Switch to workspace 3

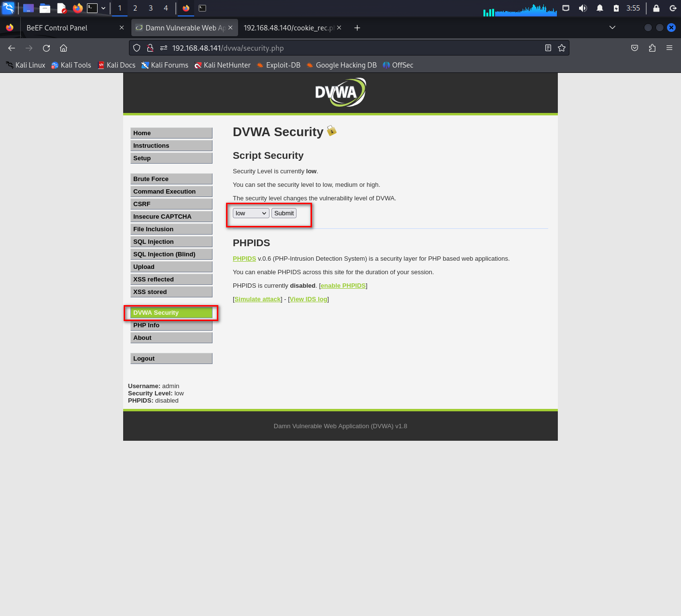point(151,8)
